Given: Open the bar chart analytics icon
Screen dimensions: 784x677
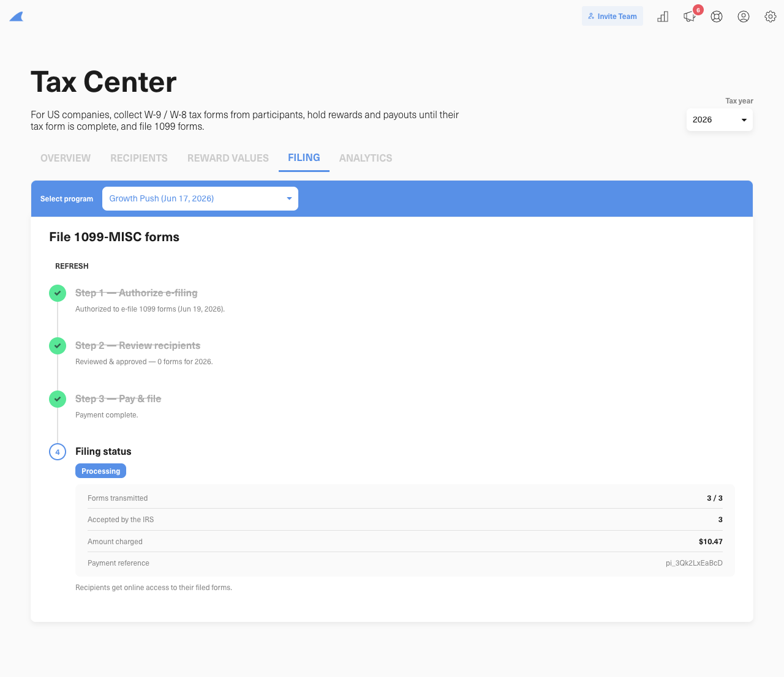Looking at the screenshot, I should pyautogui.click(x=663, y=17).
